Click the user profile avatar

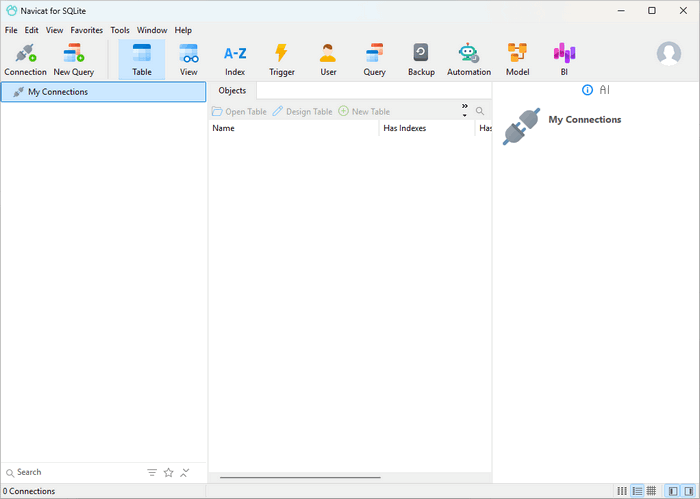668,54
